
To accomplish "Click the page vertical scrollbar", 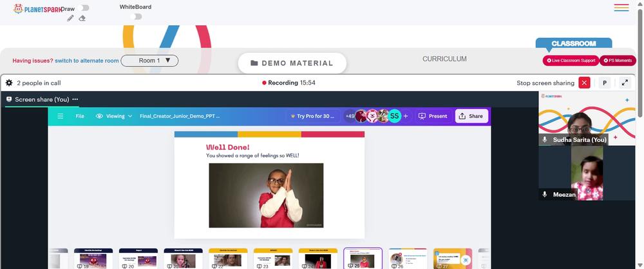I will (640, 62).
